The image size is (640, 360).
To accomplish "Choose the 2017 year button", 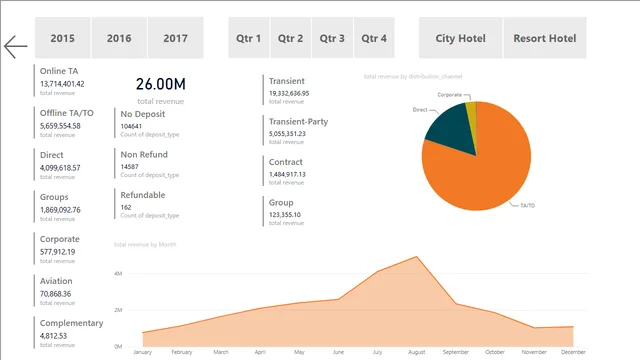I will pos(176,38).
